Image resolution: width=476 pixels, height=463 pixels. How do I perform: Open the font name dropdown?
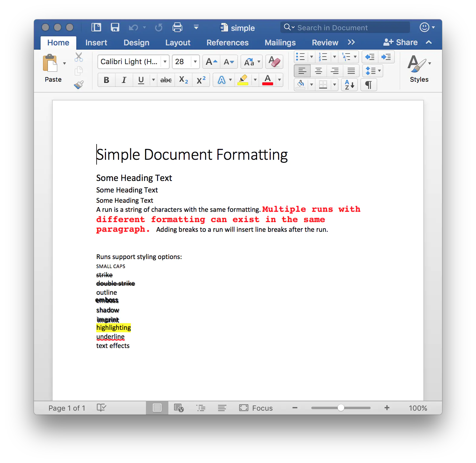coord(165,62)
